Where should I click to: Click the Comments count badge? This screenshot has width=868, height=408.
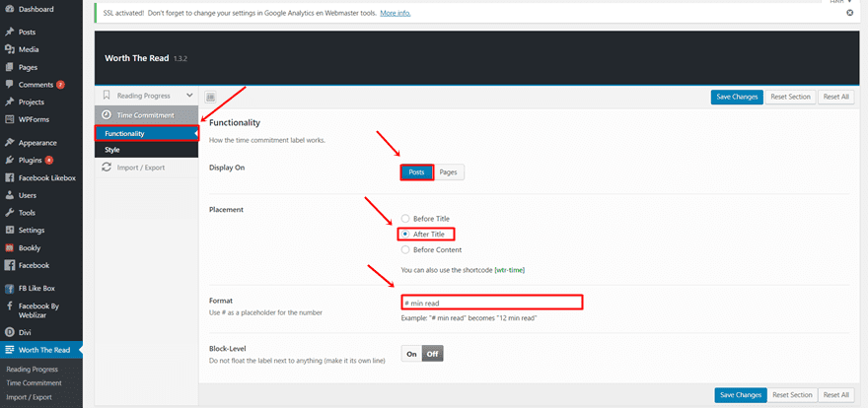60,85
